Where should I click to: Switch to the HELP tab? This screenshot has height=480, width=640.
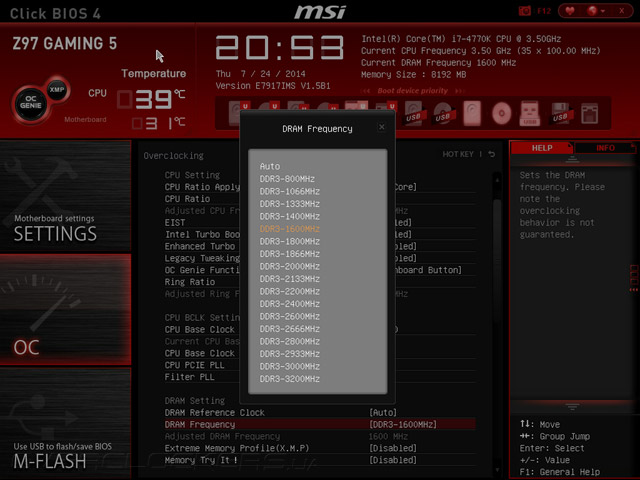[x=542, y=148]
